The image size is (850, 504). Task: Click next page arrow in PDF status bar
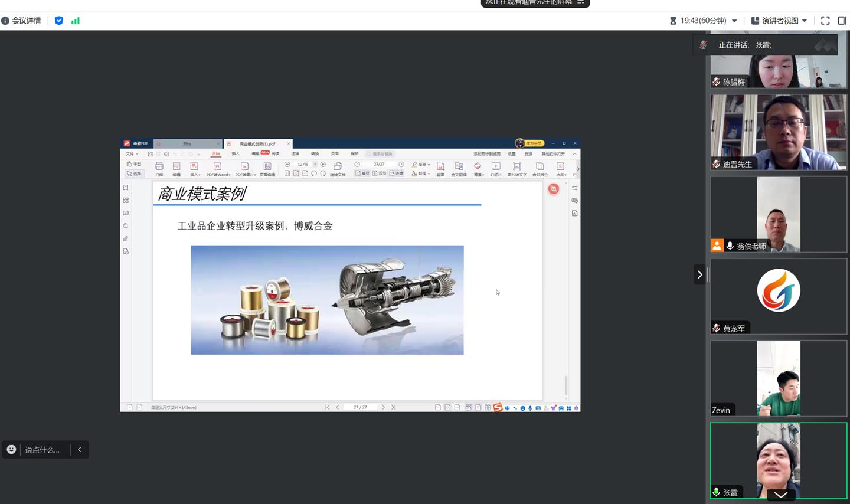point(383,407)
